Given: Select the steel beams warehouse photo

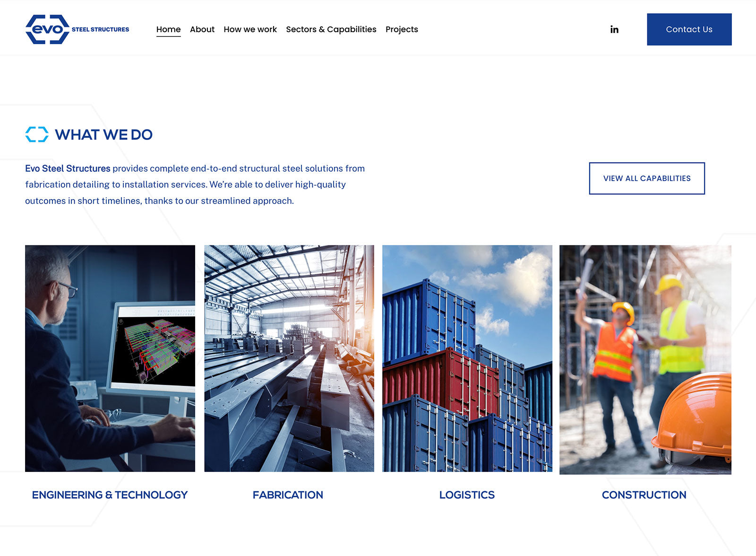Looking at the screenshot, I should [289, 358].
